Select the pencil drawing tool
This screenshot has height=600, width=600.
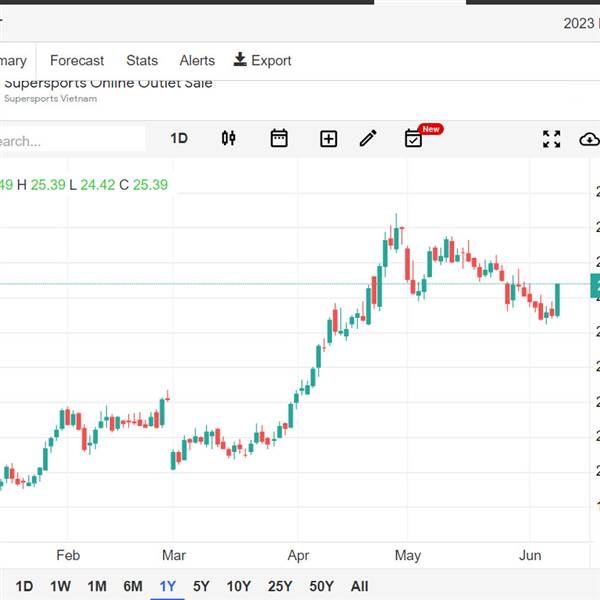pyautogui.click(x=368, y=138)
